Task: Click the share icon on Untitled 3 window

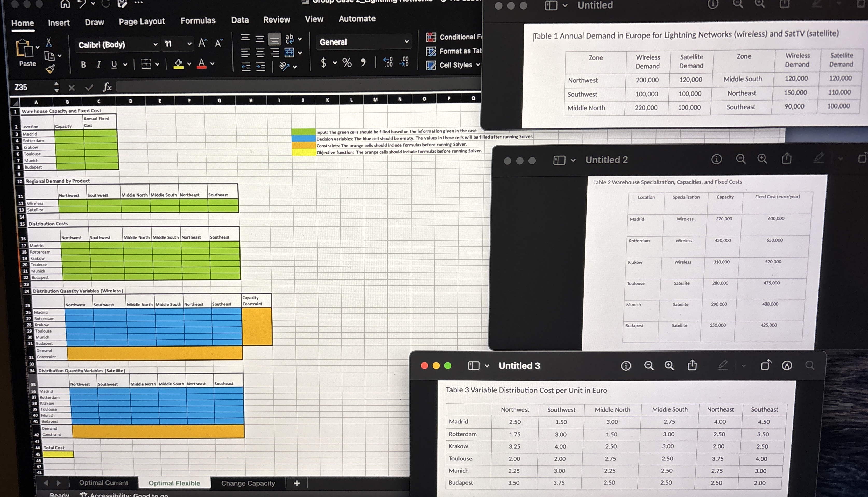Action: pos(693,365)
